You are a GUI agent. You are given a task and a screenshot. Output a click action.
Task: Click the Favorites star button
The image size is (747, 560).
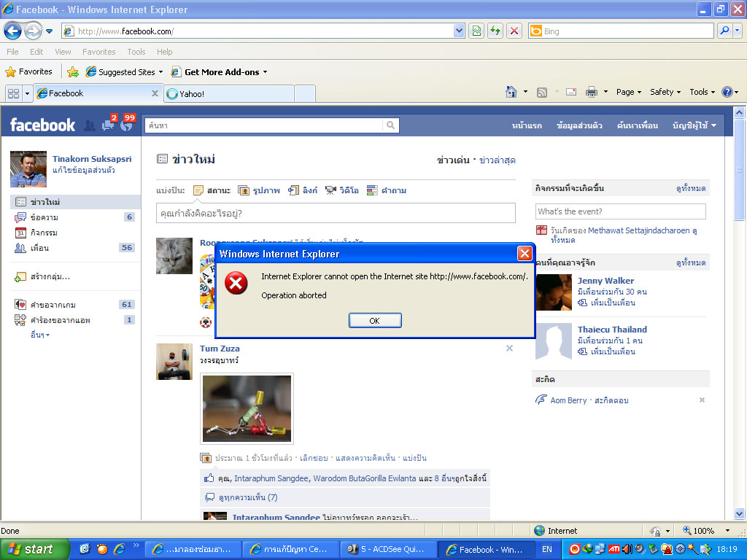(29, 71)
